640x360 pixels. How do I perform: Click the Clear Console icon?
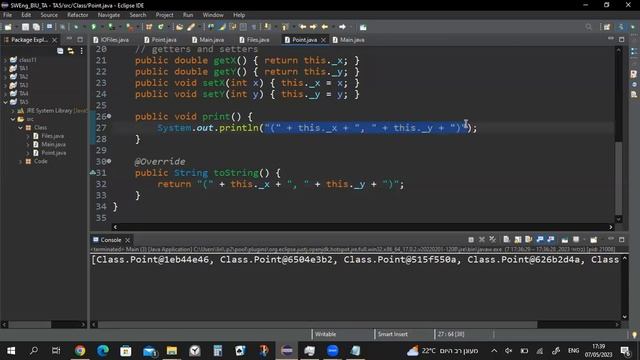(x=507, y=240)
